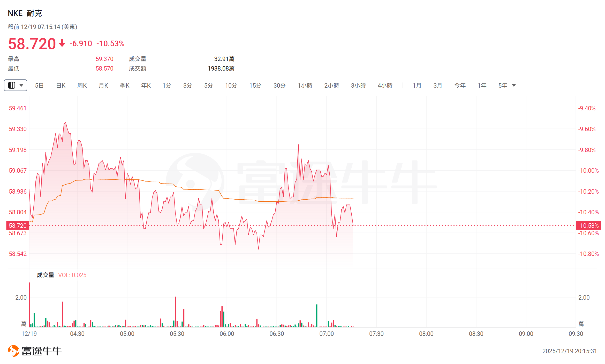The image size is (605, 364).
Task: Select the 1年 time range
Action: coord(482,86)
